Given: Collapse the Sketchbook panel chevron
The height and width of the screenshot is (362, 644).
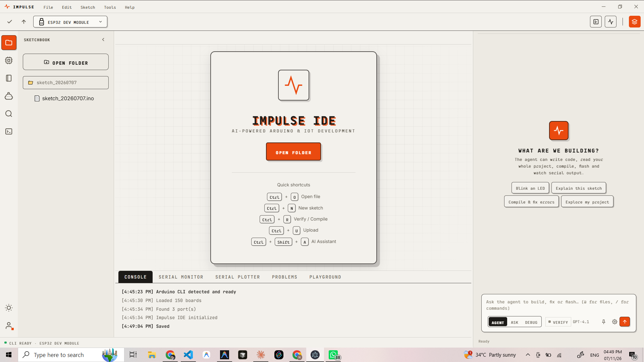Looking at the screenshot, I should click(103, 40).
